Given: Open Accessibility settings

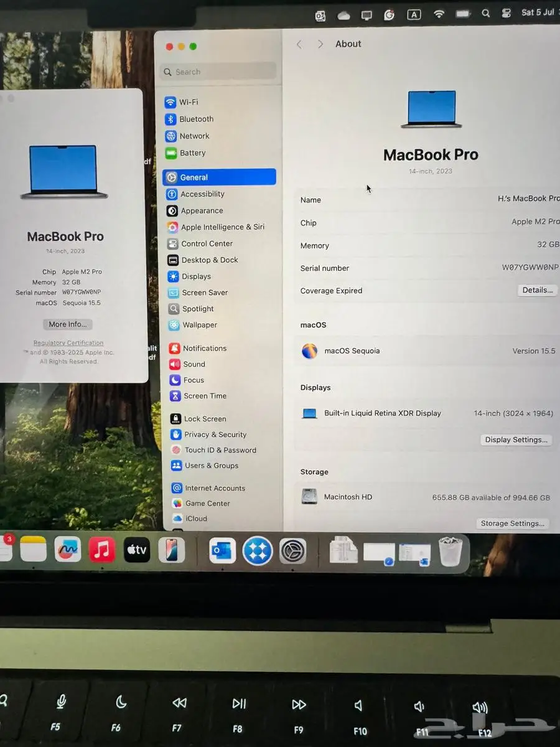Looking at the screenshot, I should [x=195, y=194].
